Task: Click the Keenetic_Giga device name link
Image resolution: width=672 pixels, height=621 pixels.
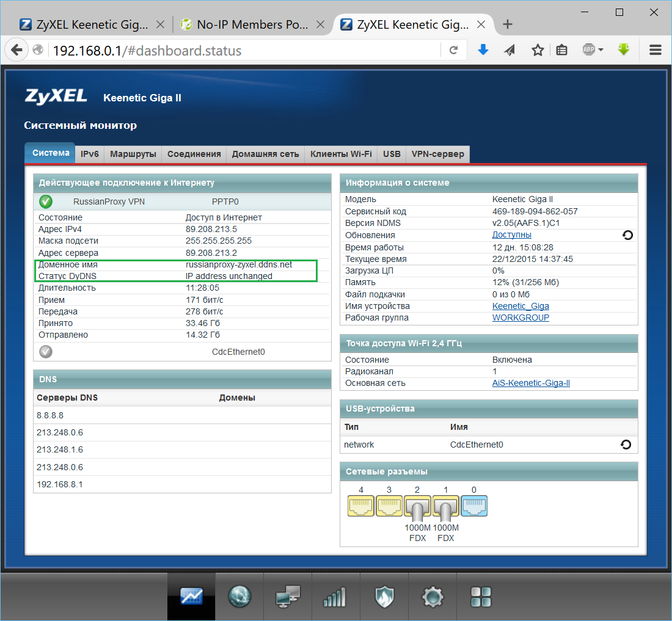Action: [x=520, y=306]
